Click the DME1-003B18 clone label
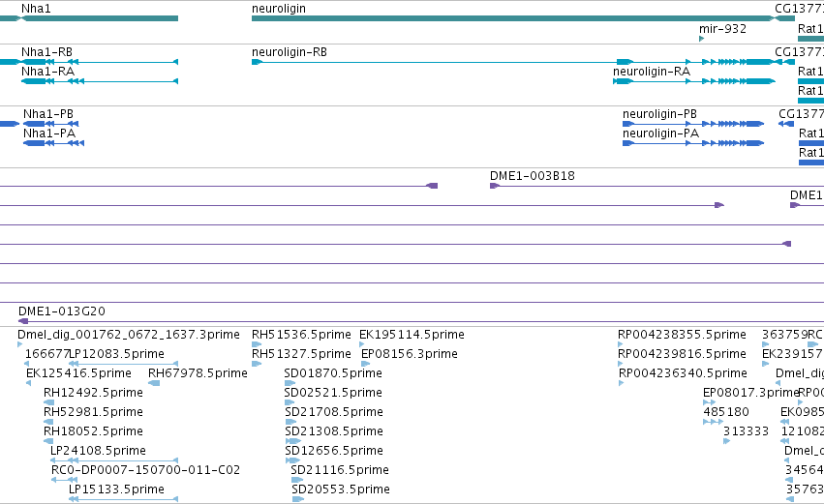824x504 pixels. tap(533, 176)
